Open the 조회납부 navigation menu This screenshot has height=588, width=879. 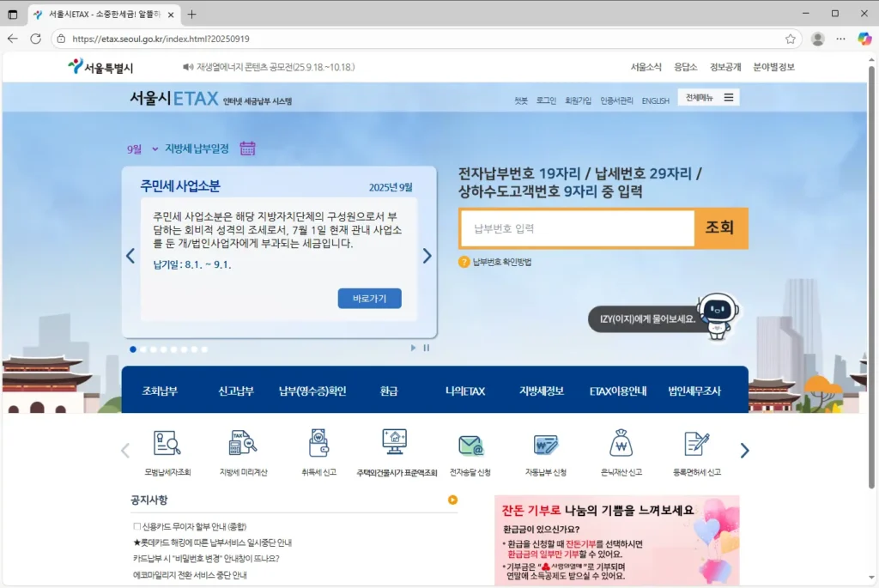pyautogui.click(x=163, y=390)
